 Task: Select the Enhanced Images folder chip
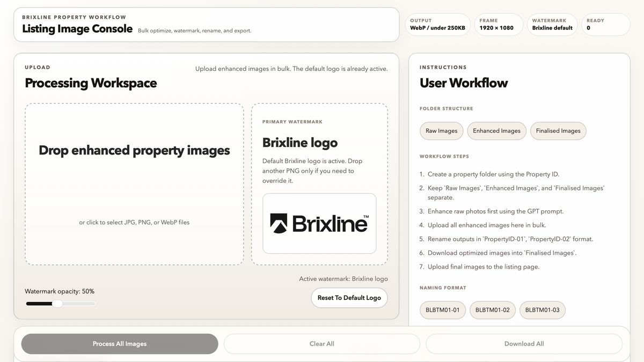[497, 131]
